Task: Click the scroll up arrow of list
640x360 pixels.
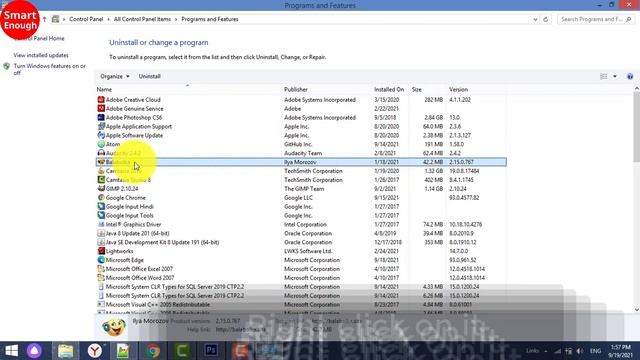Action: 636,88
